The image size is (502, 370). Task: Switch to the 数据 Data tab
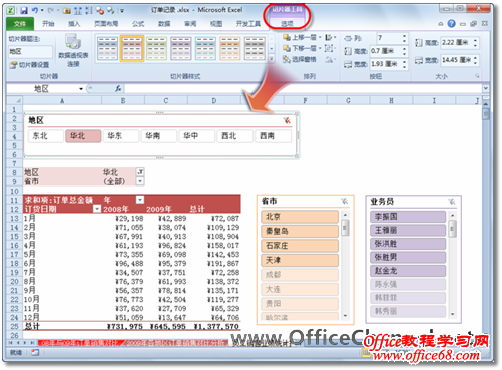click(x=164, y=24)
